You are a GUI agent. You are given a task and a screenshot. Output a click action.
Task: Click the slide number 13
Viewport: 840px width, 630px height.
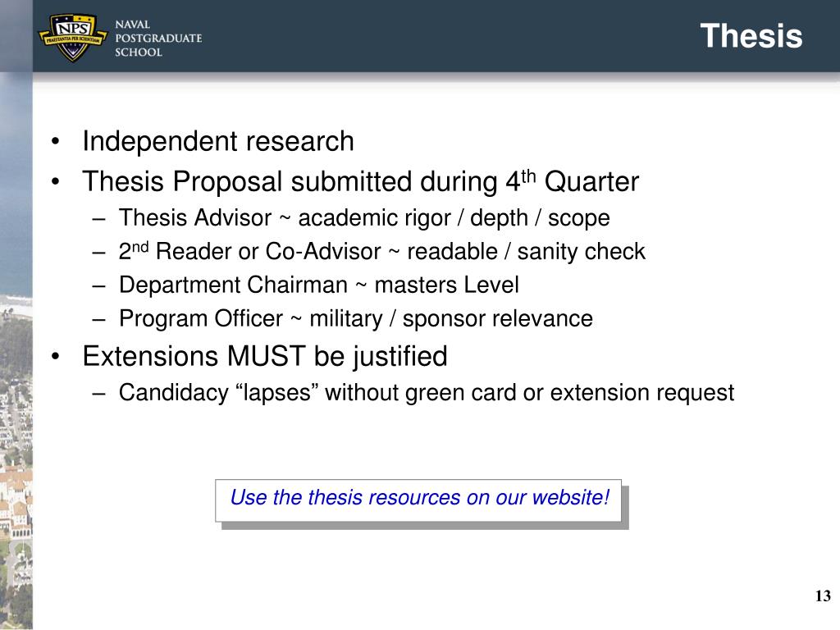pos(823,596)
